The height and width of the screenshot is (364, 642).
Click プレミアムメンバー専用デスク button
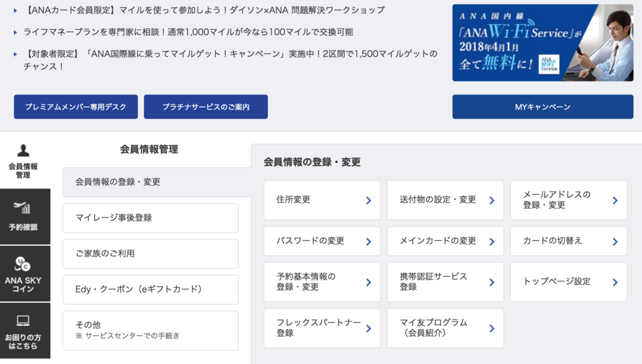pos(76,107)
